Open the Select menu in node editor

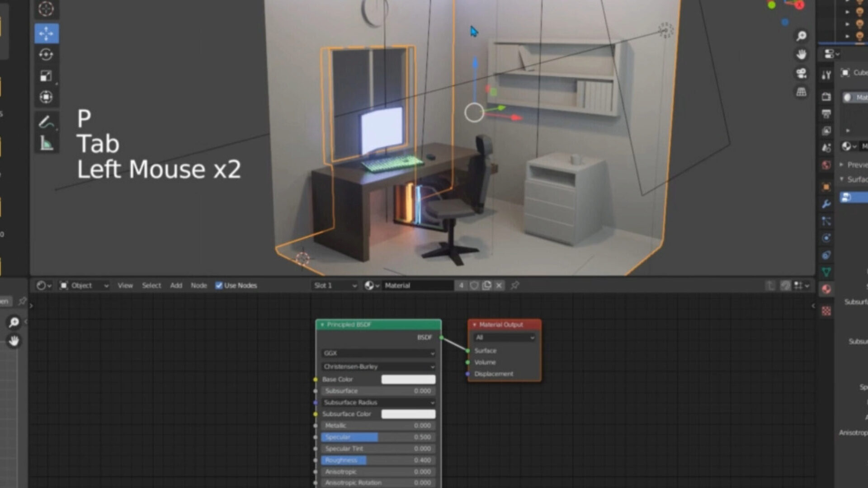tap(151, 286)
